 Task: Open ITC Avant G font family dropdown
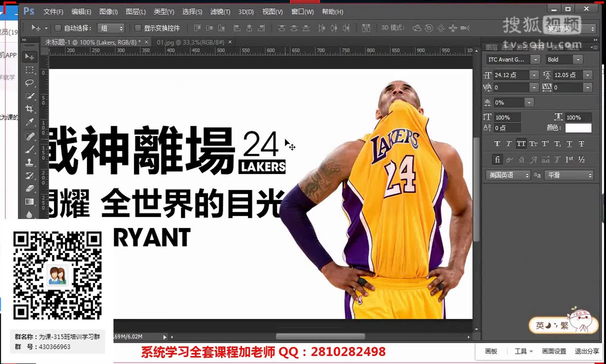point(535,59)
